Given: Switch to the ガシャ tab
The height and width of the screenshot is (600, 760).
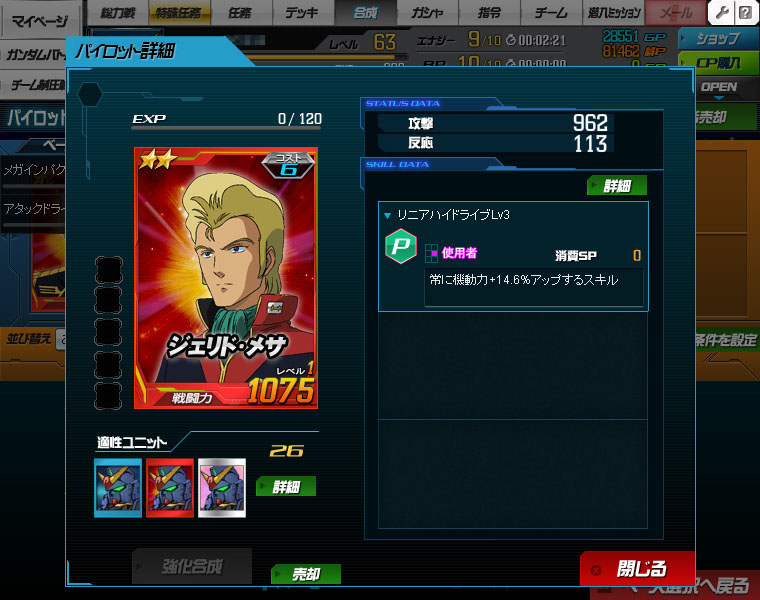Looking at the screenshot, I should click(427, 13).
